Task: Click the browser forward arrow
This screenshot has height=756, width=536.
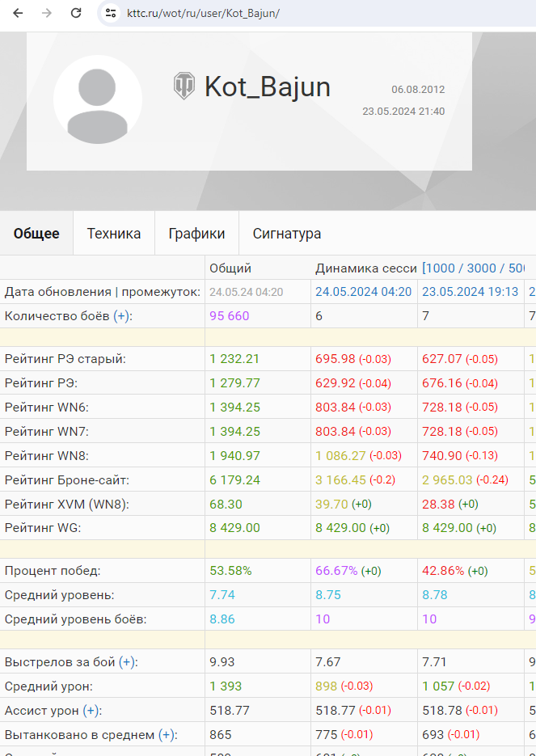Action: [x=47, y=13]
